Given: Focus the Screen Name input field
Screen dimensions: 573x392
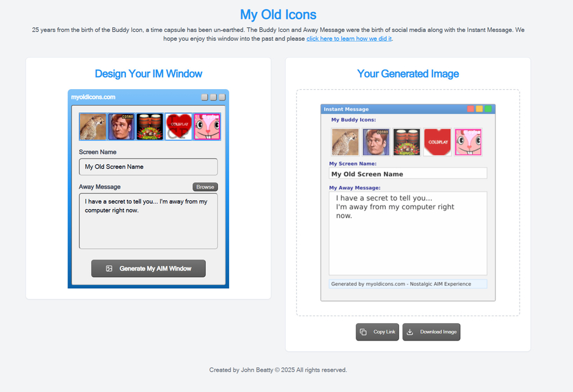Looking at the screenshot, I should tap(148, 167).
